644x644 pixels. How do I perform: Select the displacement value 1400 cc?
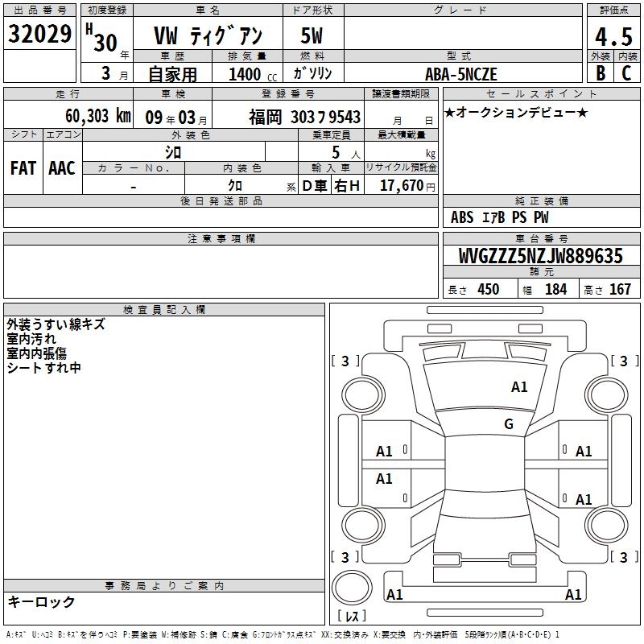coord(253,74)
